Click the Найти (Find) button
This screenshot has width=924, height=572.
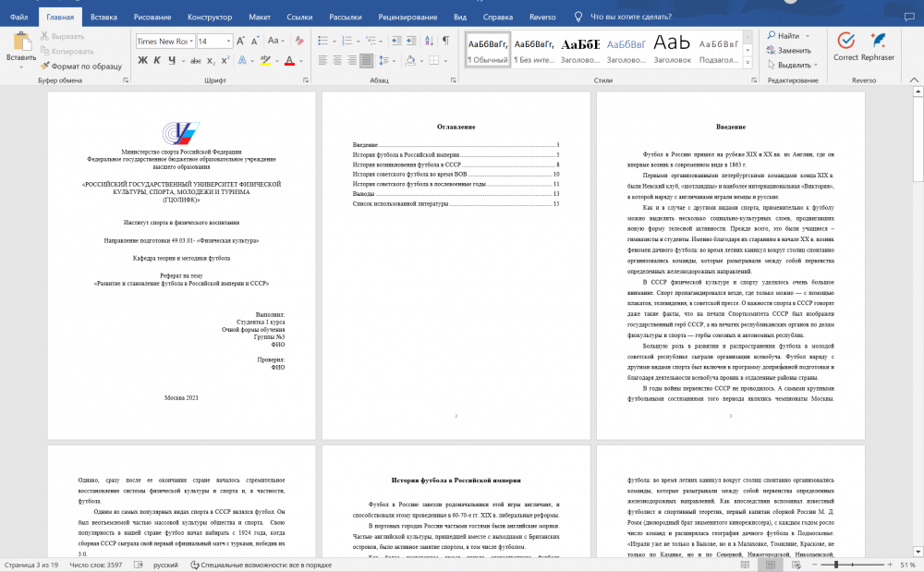(787, 36)
